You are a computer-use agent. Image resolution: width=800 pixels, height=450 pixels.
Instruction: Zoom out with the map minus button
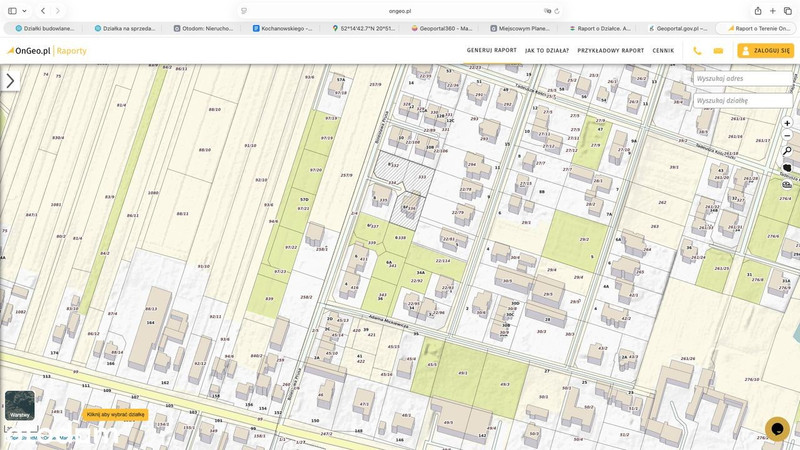point(787,136)
